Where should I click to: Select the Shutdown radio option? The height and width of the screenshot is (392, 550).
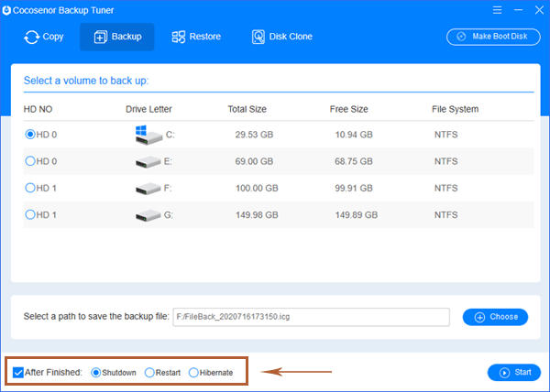point(95,373)
